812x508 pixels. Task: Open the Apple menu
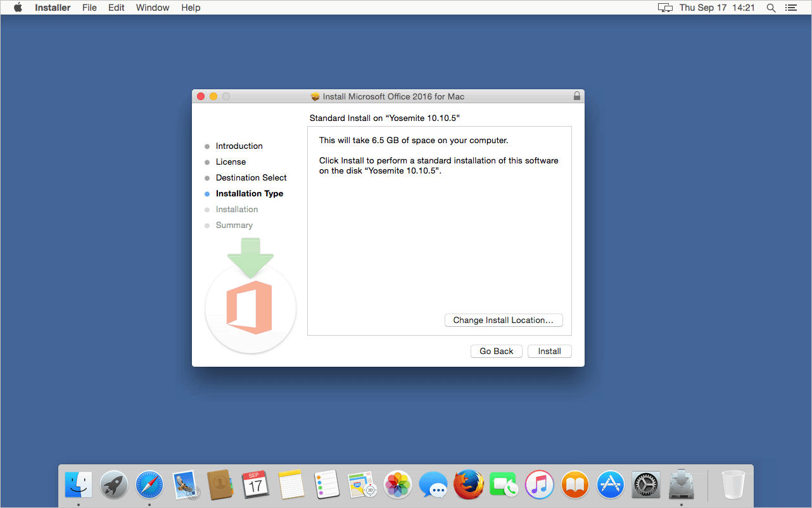18,8
